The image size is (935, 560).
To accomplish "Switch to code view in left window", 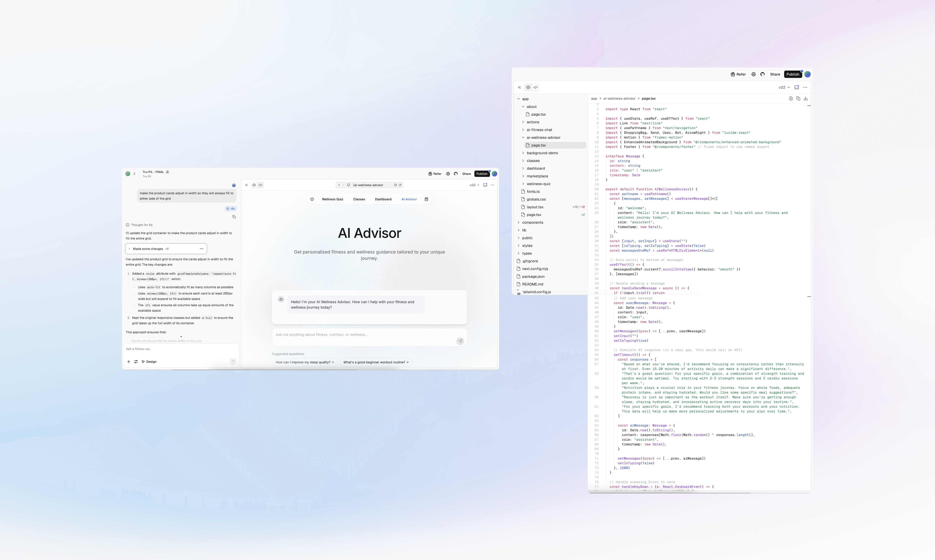I will [x=260, y=185].
